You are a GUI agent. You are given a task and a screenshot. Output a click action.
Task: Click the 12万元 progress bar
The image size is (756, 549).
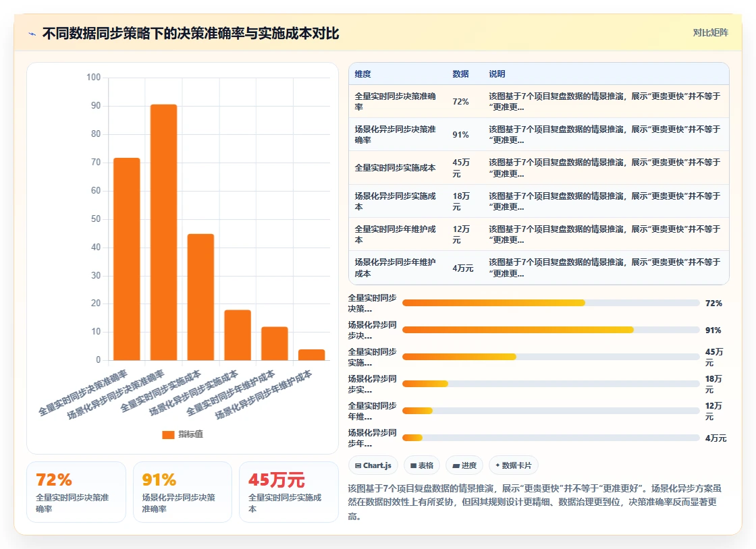click(551, 411)
